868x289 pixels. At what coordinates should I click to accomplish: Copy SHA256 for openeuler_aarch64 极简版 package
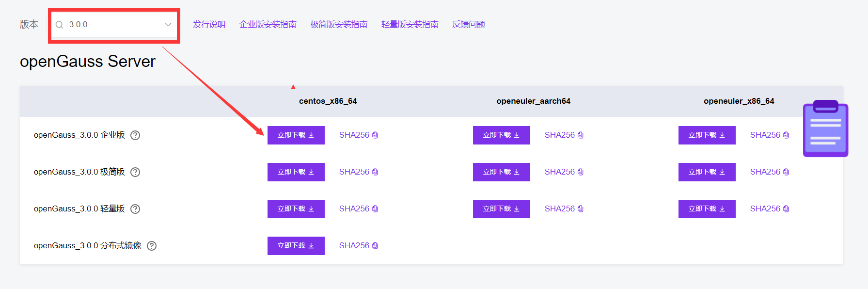(580, 172)
